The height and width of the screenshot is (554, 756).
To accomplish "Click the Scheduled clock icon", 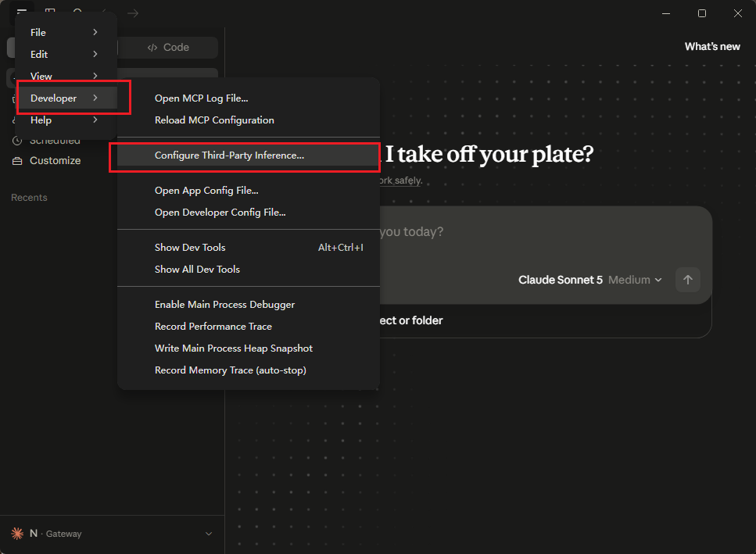I will (x=17, y=141).
